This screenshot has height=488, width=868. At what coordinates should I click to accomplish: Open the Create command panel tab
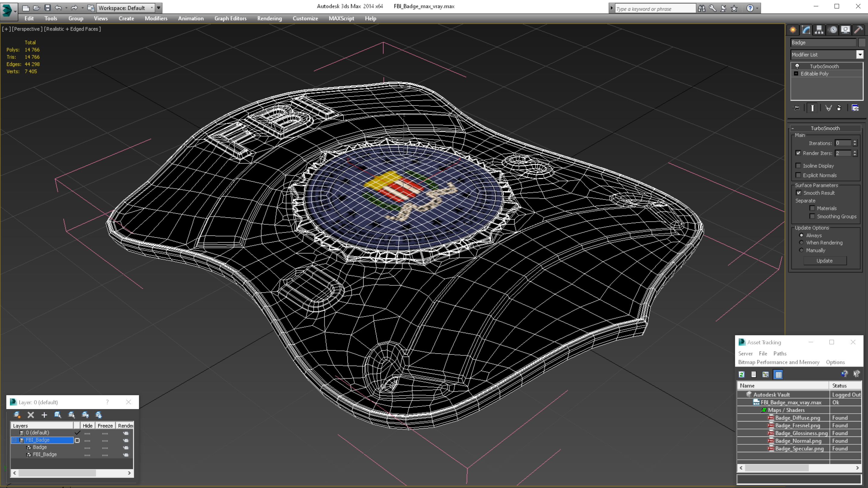(793, 30)
